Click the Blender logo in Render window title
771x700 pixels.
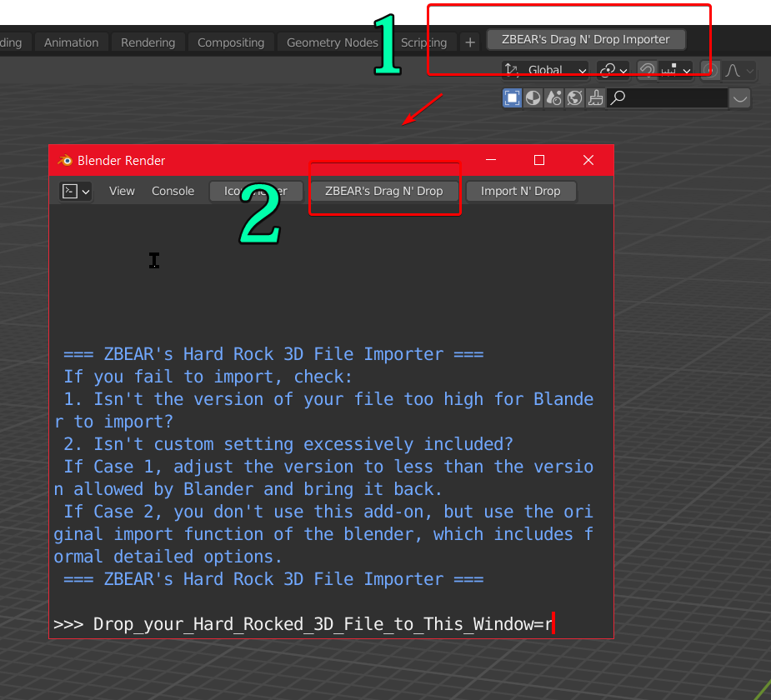pyautogui.click(x=65, y=160)
